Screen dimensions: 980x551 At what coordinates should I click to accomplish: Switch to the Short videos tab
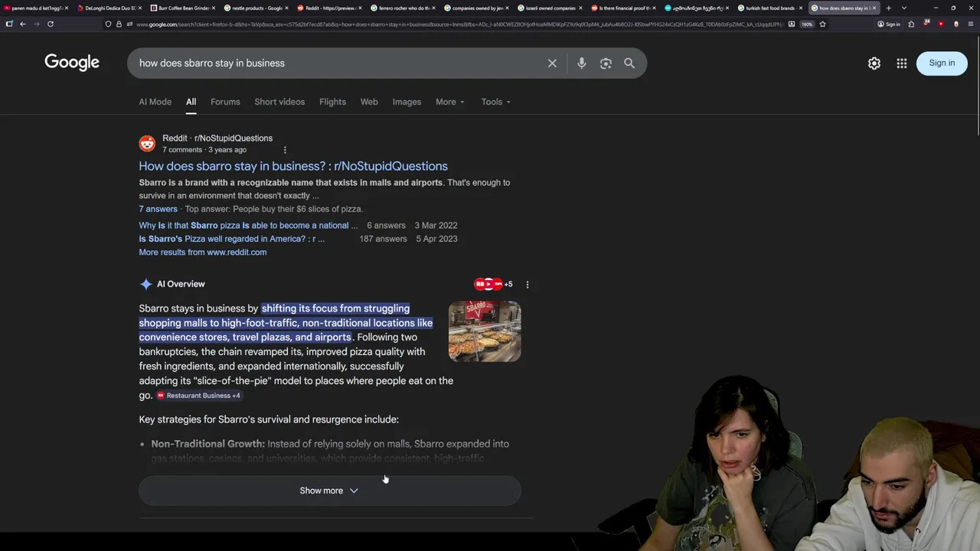[279, 102]
